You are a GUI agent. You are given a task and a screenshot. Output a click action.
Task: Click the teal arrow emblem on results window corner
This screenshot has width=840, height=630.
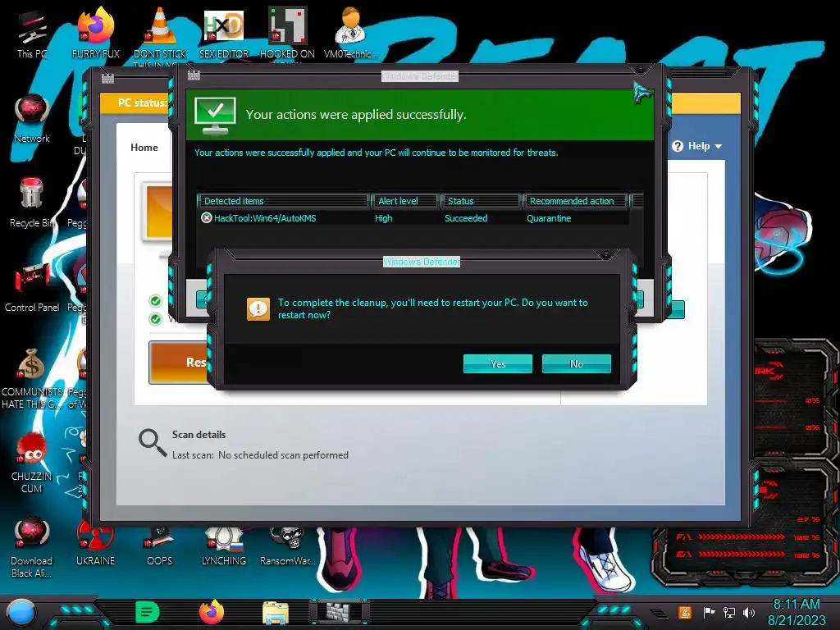click(642, 92)
